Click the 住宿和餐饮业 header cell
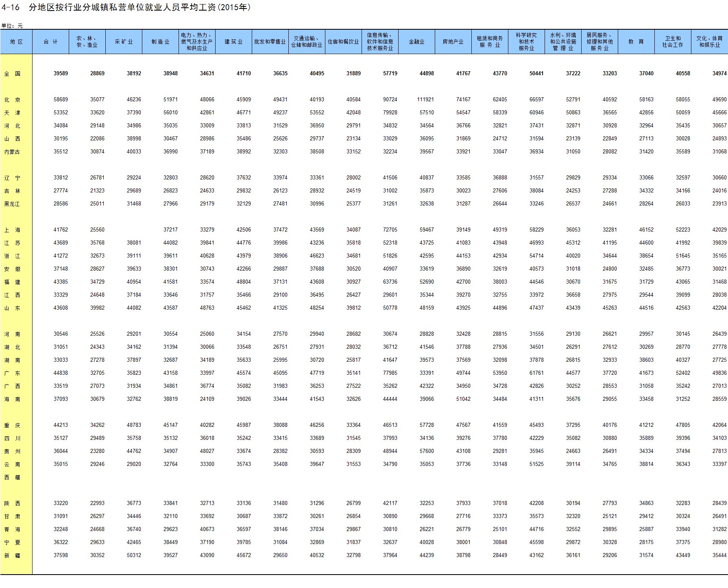Screen dimensions: 728x588 coord(343,42)
